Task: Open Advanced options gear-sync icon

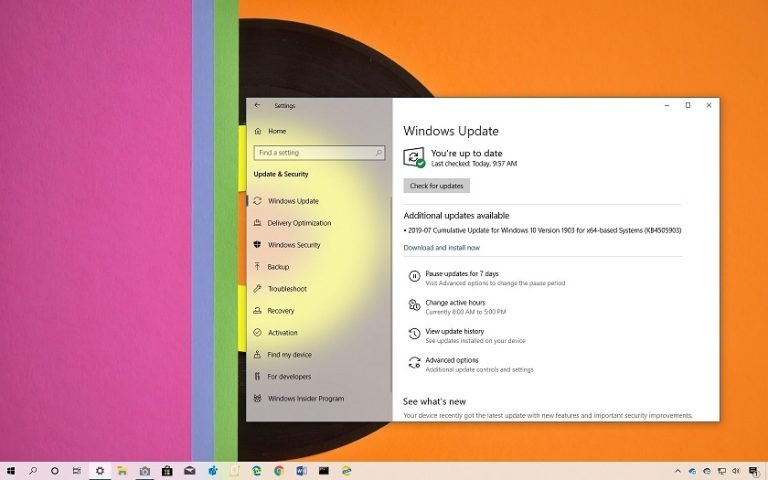Action: click(x=414, y=363)
